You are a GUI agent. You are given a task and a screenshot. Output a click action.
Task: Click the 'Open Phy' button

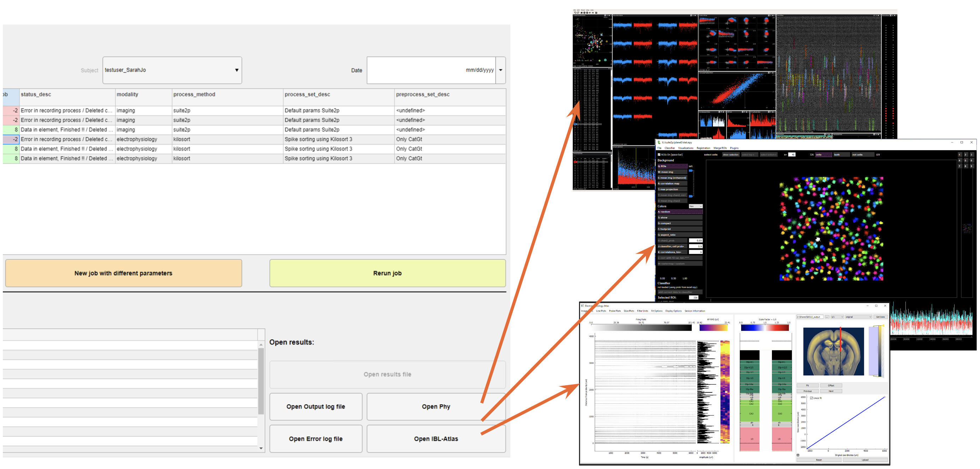(x=436, y=407)
